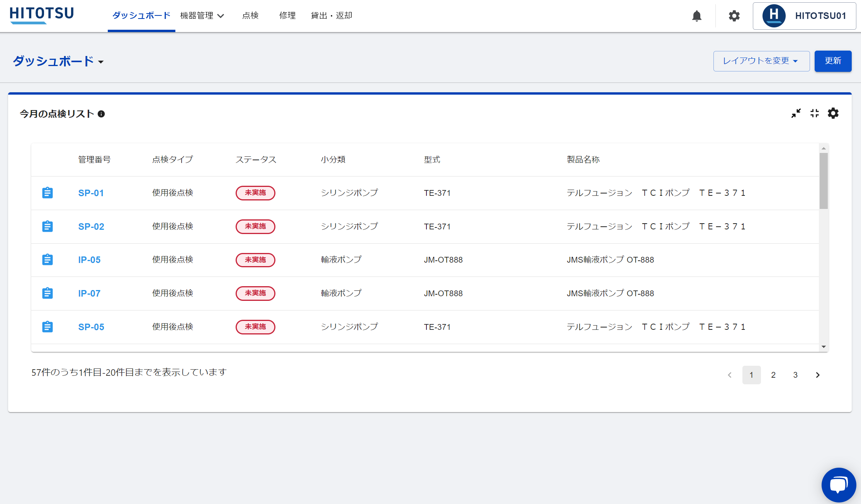Open the IP-05 management number link
This screenshot has width=861, height=504.
click(89, 260)
